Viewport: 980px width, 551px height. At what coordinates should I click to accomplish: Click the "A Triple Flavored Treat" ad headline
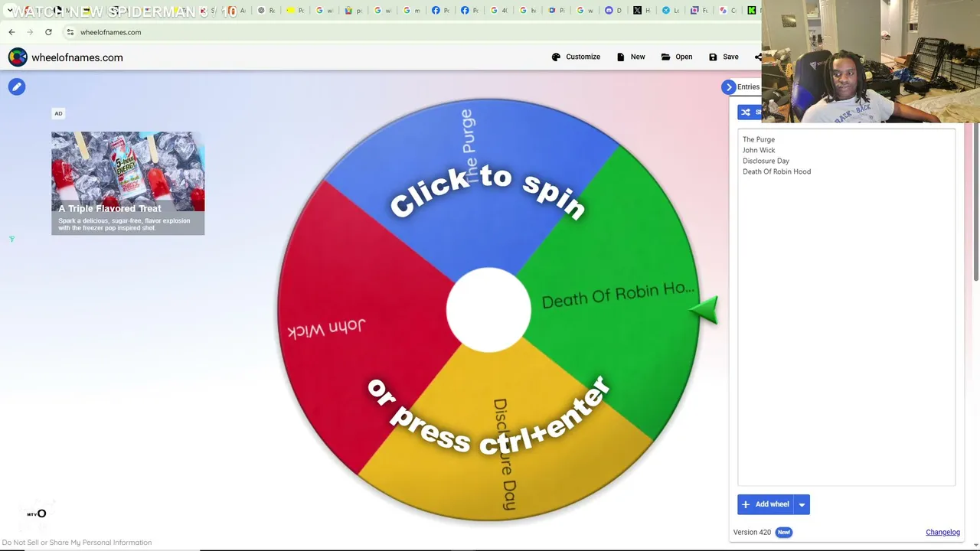point(110,208)
